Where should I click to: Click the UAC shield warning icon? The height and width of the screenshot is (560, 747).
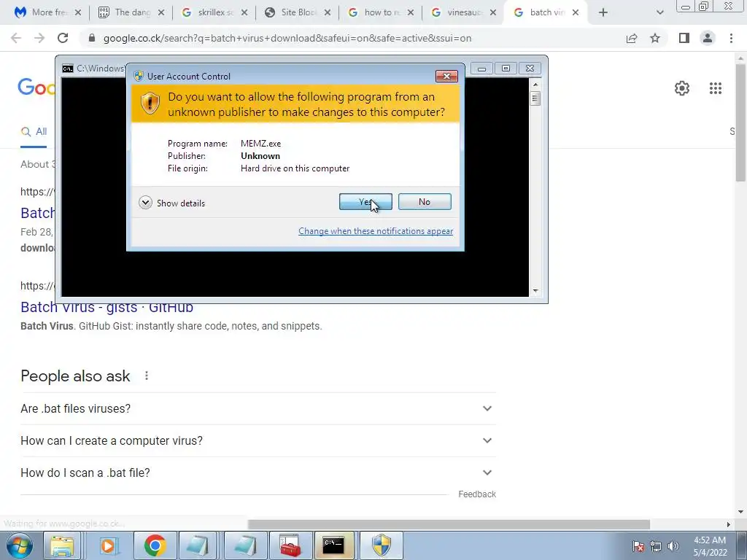[150, 103]
